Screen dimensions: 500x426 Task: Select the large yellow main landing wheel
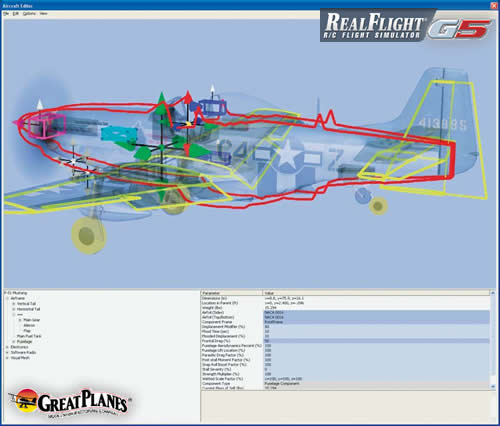tap(88, 236)
